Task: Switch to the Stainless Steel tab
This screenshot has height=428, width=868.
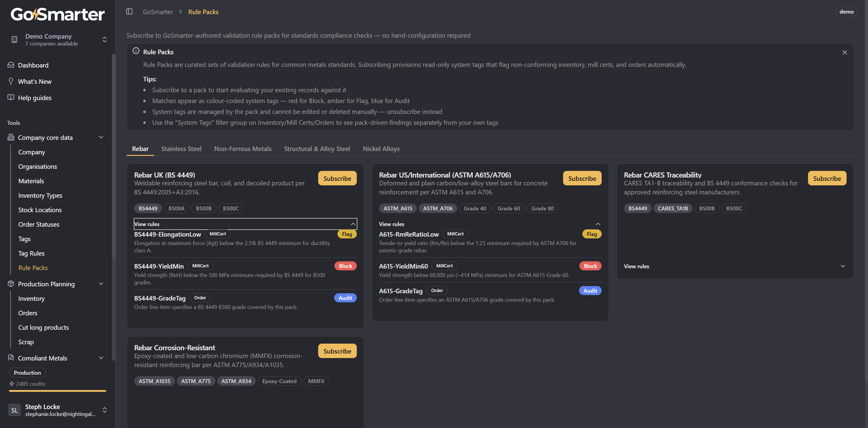Action: coord(181,149)
